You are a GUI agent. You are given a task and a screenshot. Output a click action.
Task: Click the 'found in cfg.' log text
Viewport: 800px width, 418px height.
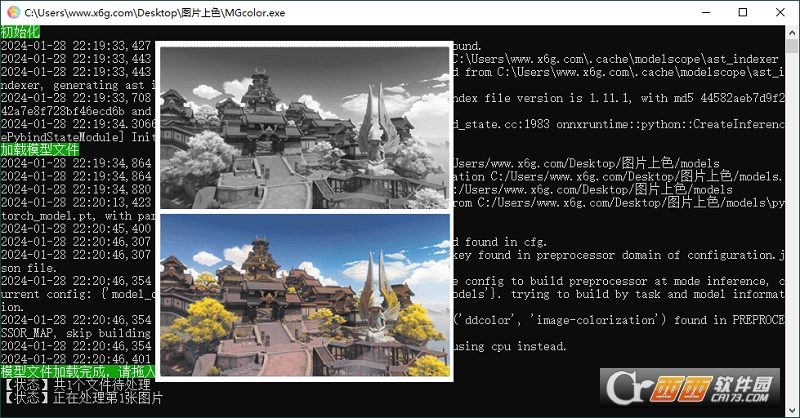pyautogui.click(x=500, y=242)
